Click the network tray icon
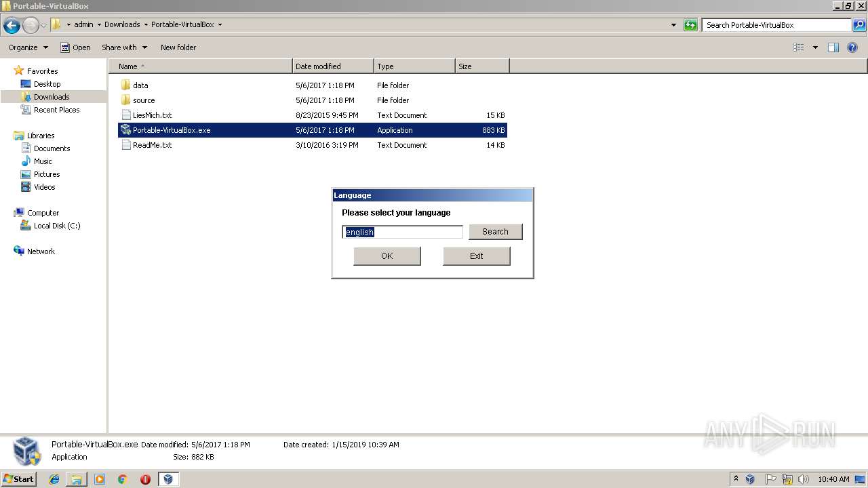Image resolution: width=868 pixels, height=488 pixels. click(x=787, y=479)
